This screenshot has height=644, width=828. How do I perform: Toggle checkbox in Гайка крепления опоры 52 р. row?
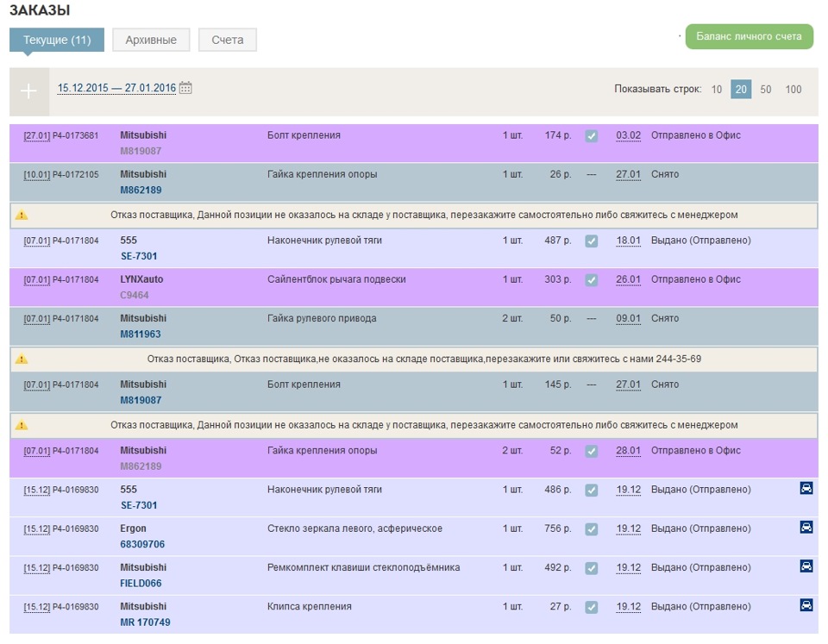click(592, 452)
